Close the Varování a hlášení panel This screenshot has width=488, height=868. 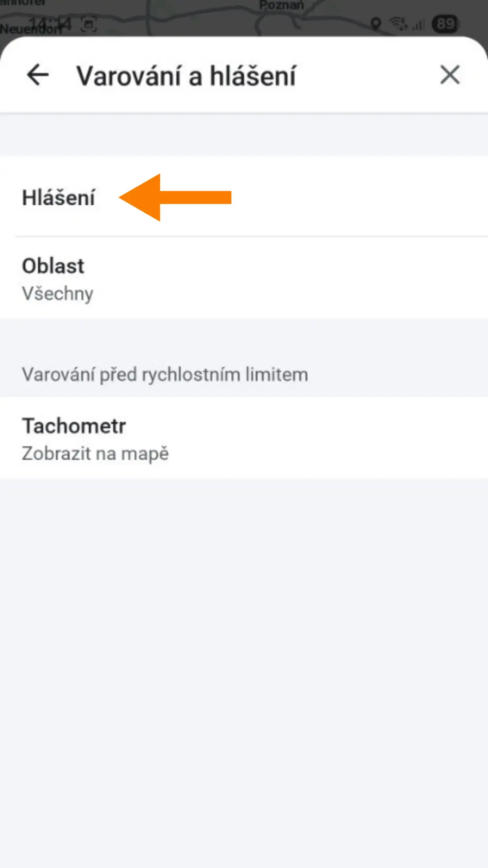[x=450, y=75]
